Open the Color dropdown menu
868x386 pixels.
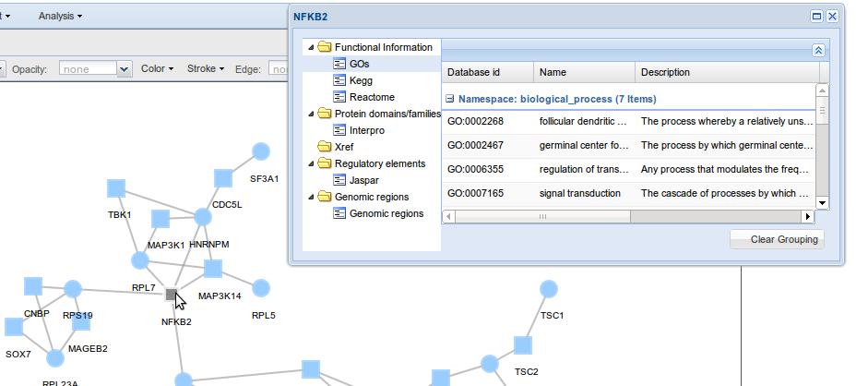tap(157, 68)
